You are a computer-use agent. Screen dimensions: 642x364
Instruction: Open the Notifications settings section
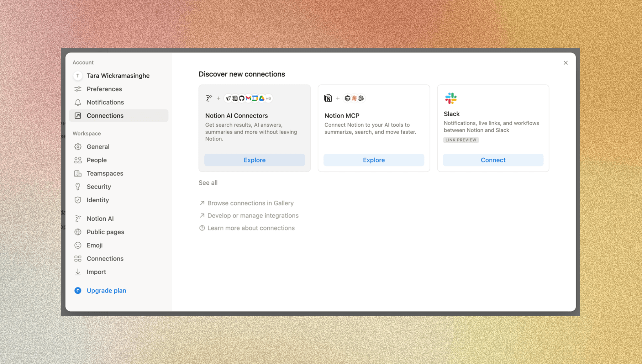pos(105,102)
